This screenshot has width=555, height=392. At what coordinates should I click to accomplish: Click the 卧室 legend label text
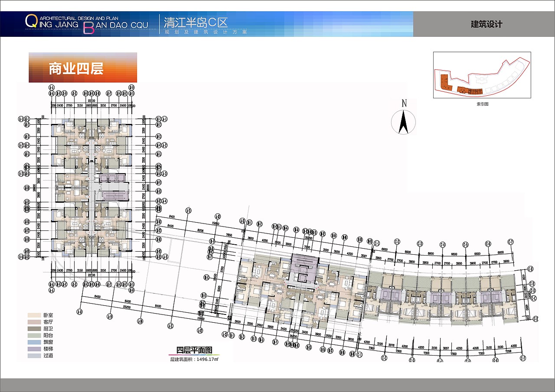coord(48,315)
